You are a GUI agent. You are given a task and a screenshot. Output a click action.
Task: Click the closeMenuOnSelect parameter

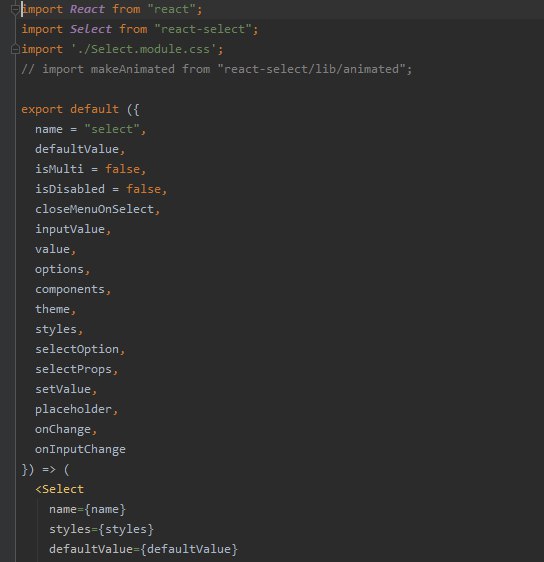(x=94, y=209)
